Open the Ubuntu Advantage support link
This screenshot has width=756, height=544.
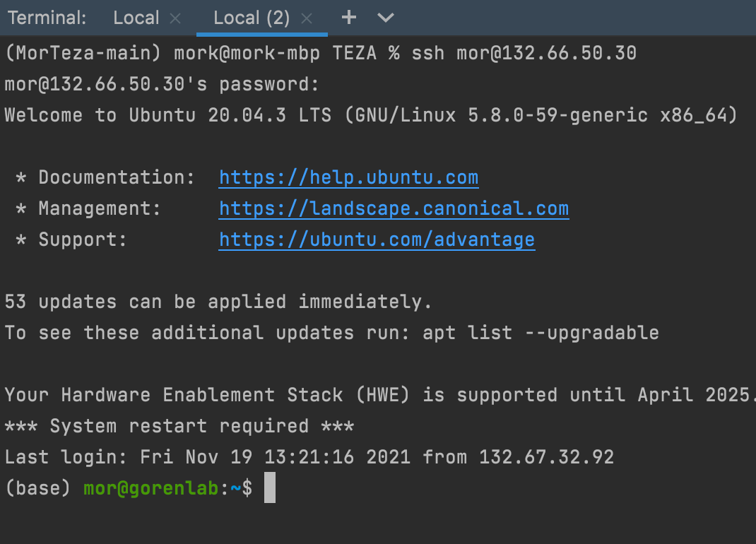tap(377, 240)
